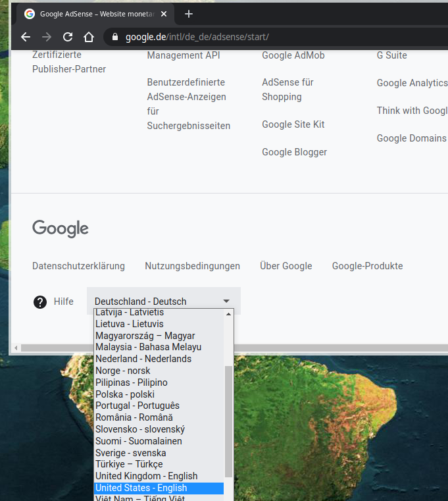Go to the home page icon
The width and height of the screenshot is (448, 501).
coord(89,37)
